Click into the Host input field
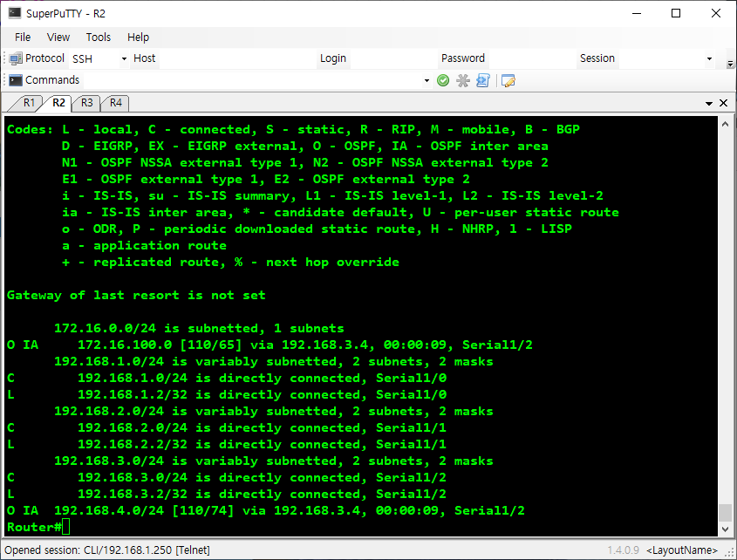737x560 pixels. [238, 58]
